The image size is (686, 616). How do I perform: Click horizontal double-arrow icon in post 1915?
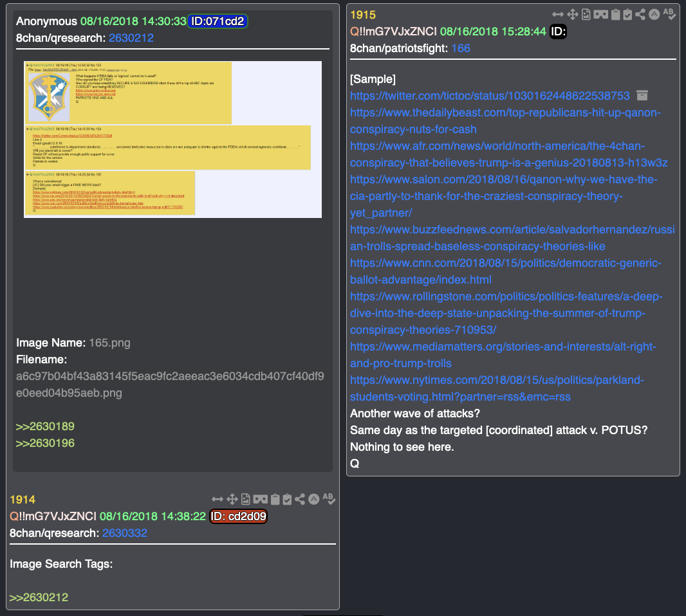(x=558, y=14)
